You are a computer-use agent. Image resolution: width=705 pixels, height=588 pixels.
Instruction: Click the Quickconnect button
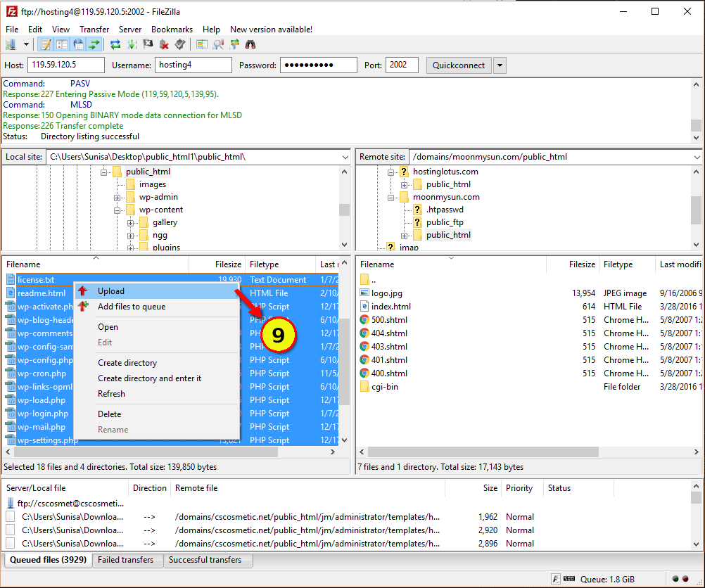click(x=459, y=65)
